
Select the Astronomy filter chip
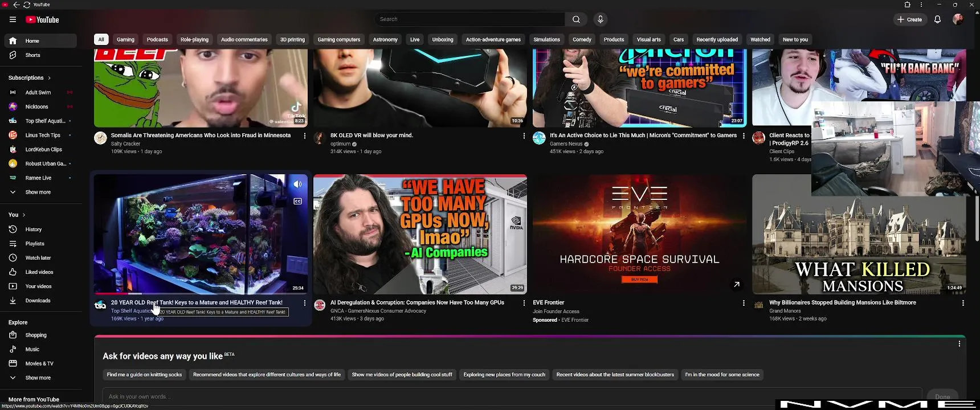[385, 40]
